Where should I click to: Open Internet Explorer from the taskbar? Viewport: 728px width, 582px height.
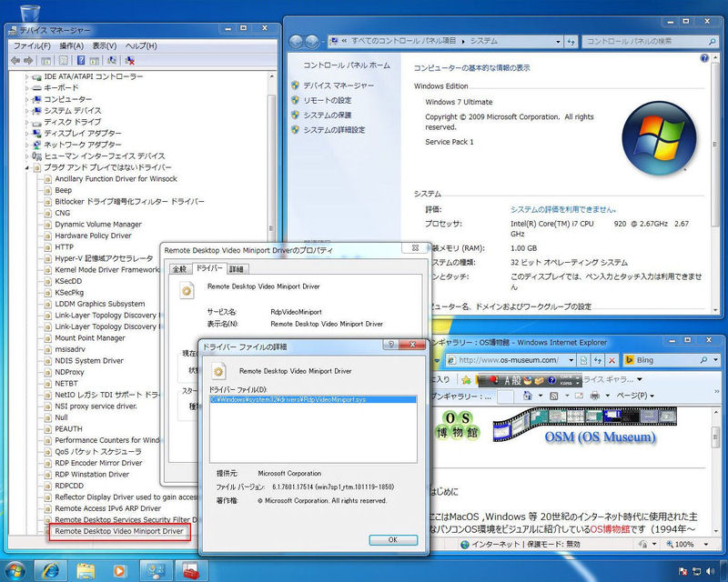[x=50, y=570]
